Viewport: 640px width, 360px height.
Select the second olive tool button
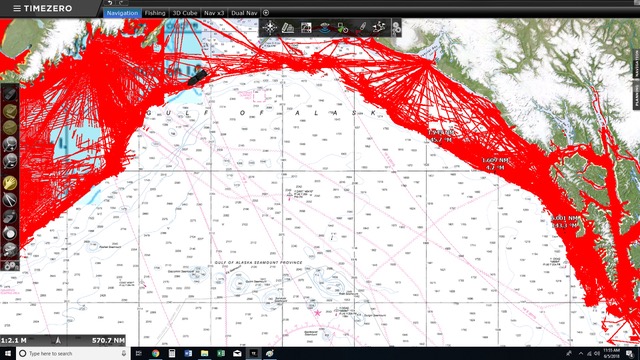click(9, 111)
